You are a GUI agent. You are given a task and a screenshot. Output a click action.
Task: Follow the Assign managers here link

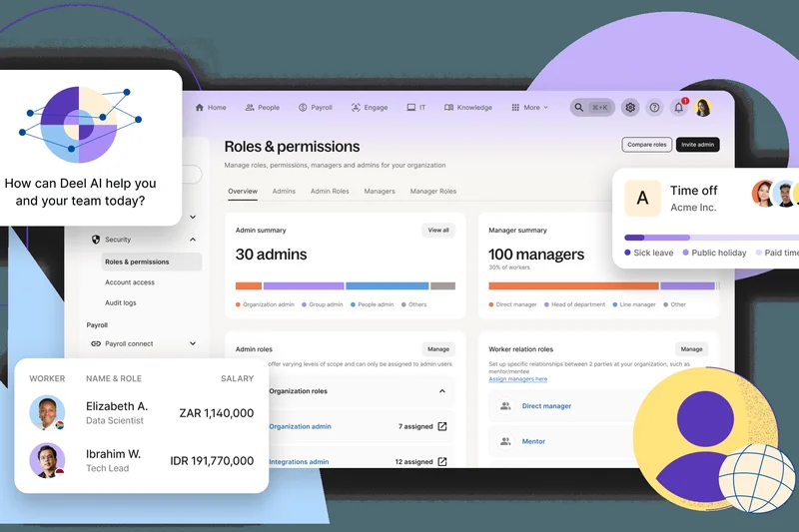pos(517,379)
